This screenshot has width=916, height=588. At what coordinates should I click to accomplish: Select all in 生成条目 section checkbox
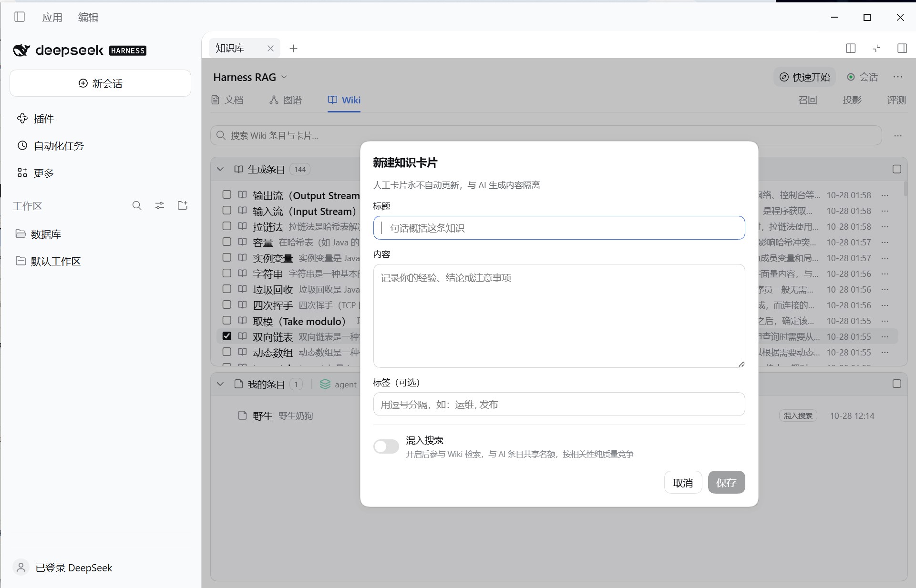tap(897, 169)
